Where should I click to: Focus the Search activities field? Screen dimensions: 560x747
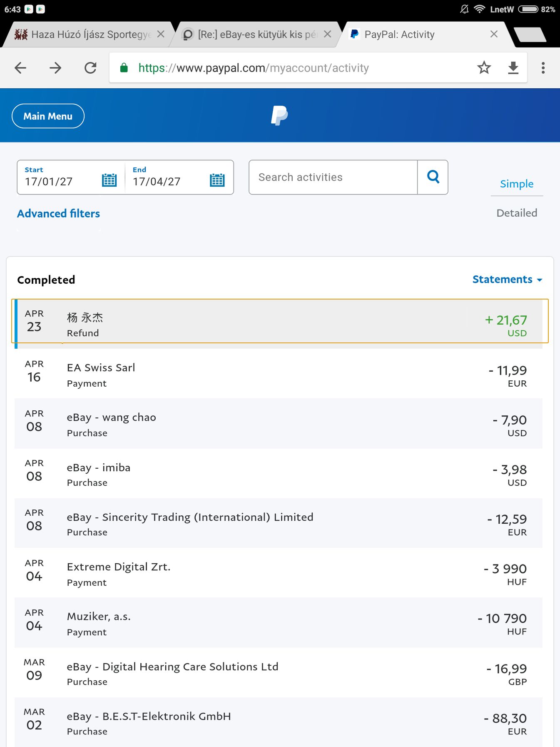(x=333, y=177)
